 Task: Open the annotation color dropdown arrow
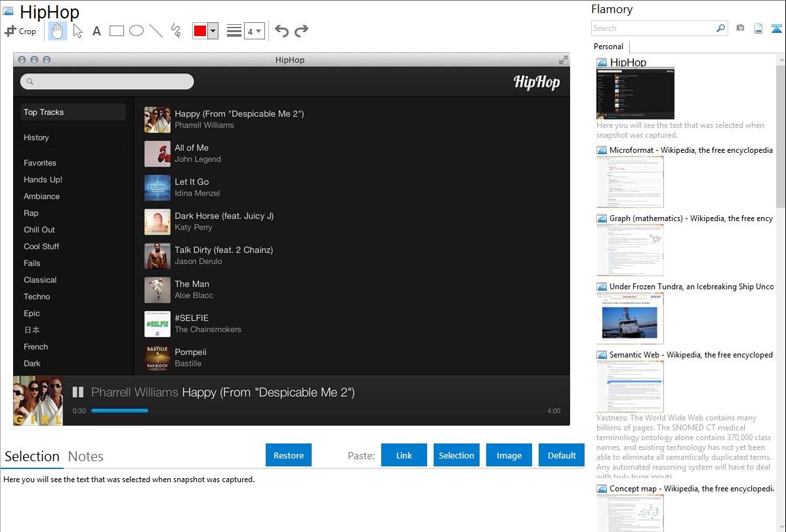[x=213, y=31]
